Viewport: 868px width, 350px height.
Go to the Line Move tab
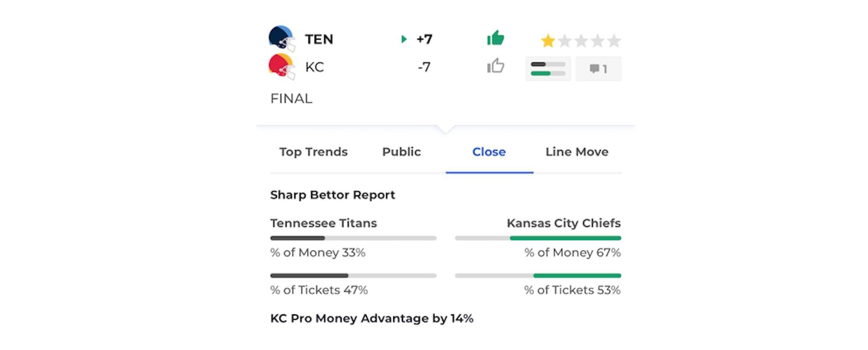pos(577,152)
